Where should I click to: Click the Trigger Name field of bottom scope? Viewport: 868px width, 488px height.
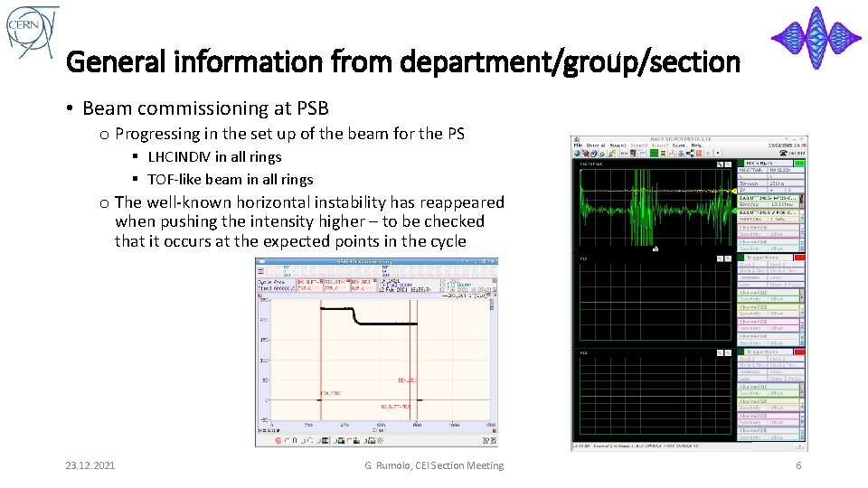coord(769,352)
